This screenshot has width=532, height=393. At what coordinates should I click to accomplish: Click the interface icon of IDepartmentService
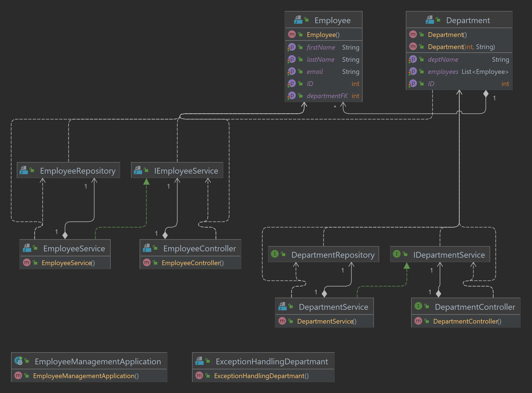point(397,254)
